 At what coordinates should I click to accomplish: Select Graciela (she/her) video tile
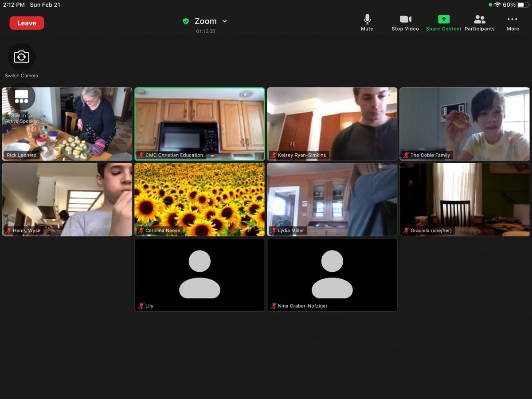[x=465, y=199]
